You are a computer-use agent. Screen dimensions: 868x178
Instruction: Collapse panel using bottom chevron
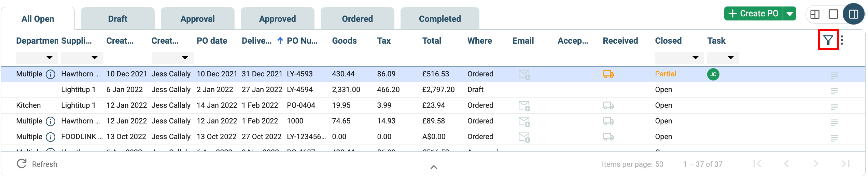[x=434, y=167]
